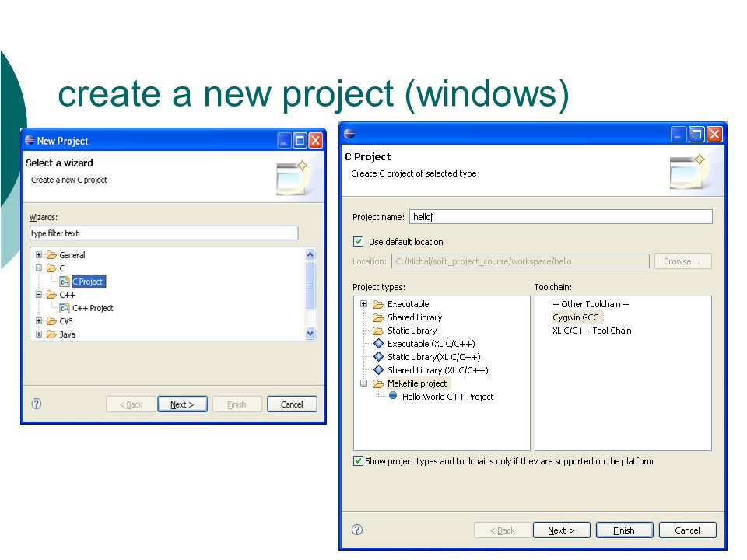Expand the CVS node in wizards tree

point(39,321)
